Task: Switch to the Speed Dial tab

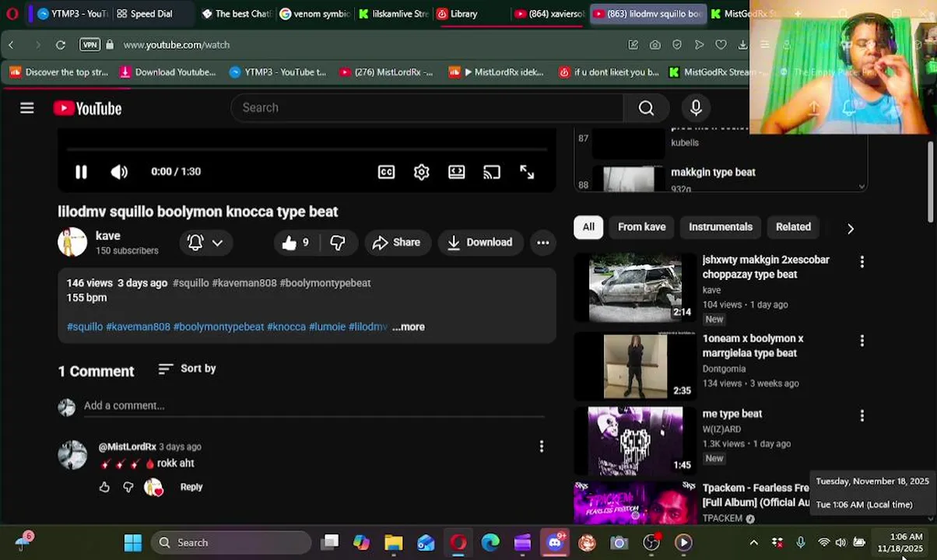Action: point(145,14)
